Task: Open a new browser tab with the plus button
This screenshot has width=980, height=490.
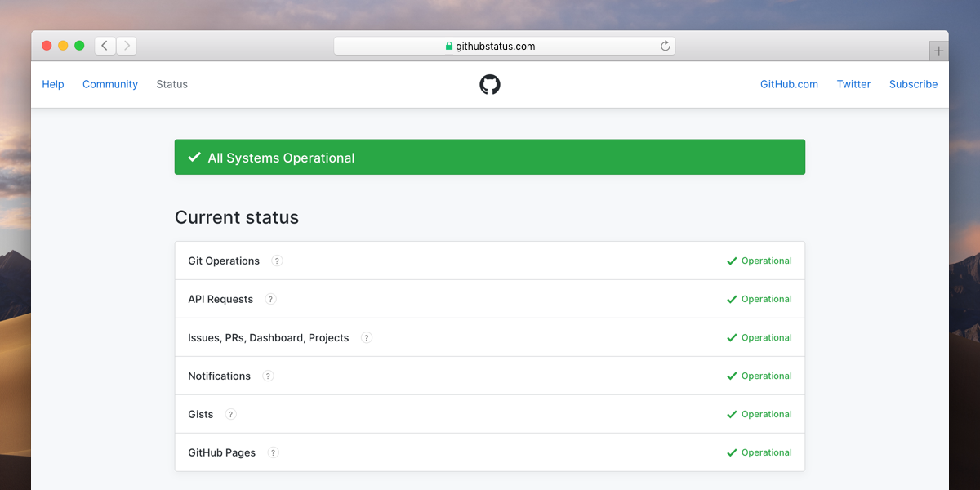Action: pos(938,50)
